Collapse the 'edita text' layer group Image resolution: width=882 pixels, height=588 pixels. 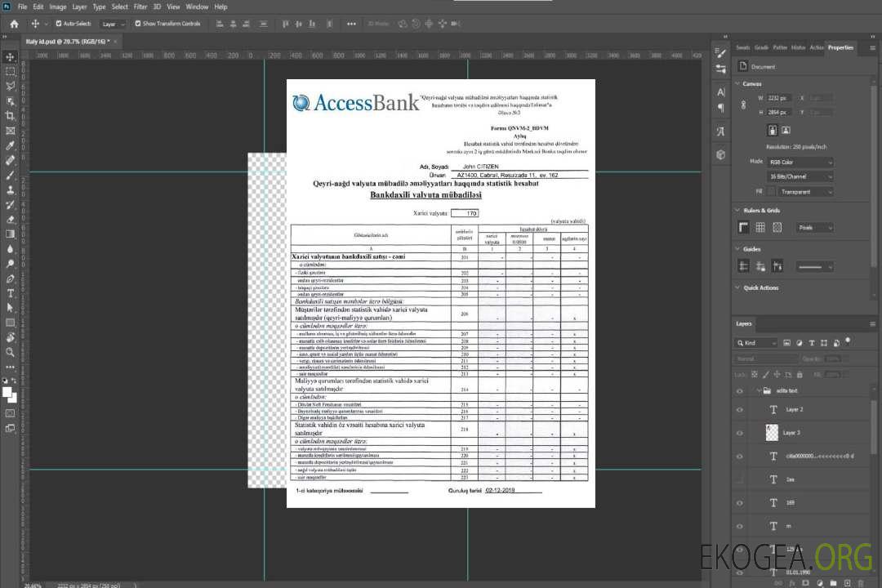pyautogui.click(x=758, y=391)
